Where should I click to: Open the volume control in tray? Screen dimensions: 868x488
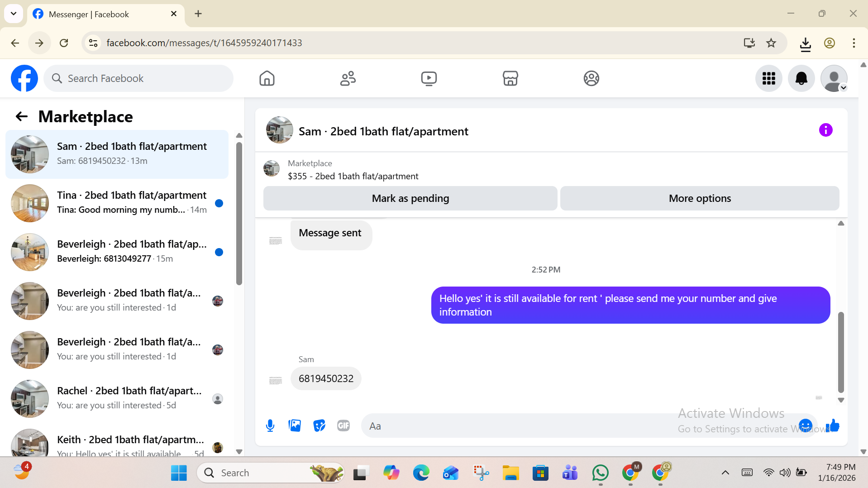[x=785, y=473]
